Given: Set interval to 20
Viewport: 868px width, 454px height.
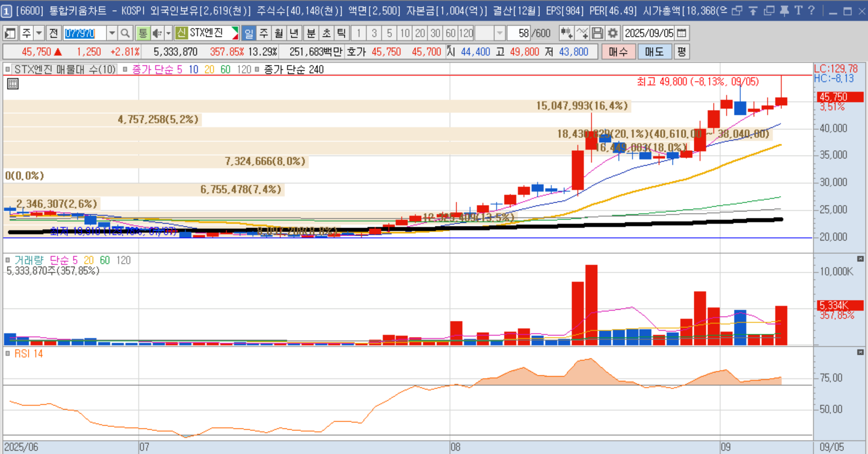Looking at the screenshot, I should pos(420,33).
